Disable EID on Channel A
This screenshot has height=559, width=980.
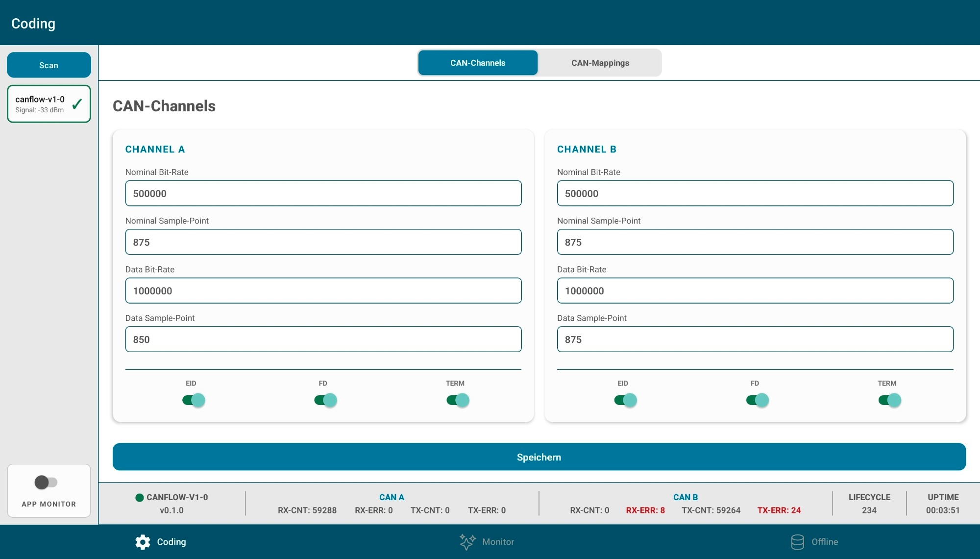pos(194,400)
